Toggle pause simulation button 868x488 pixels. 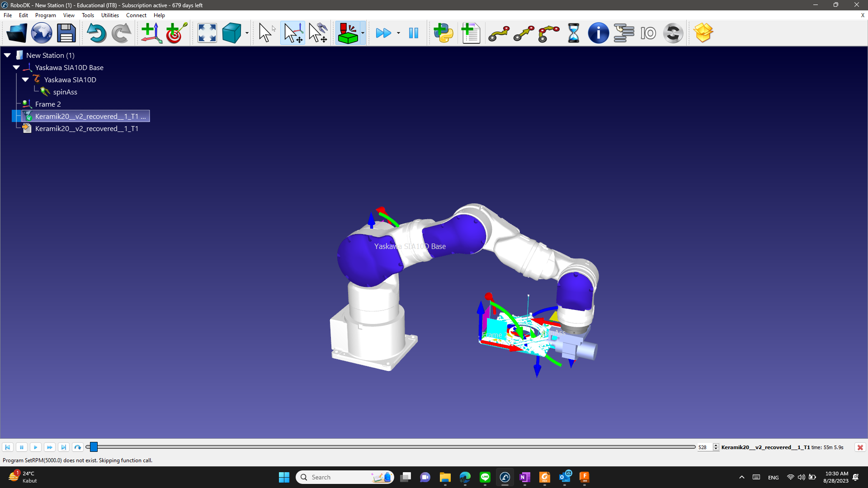(x=413, y=33)
